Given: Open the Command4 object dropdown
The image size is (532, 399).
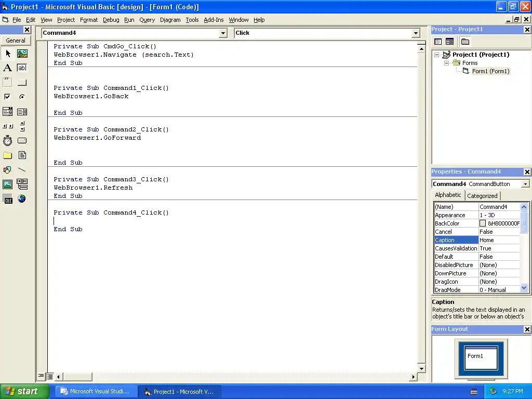Looking at the screenshot, I should pyautogui.click(x=223, y=33).
